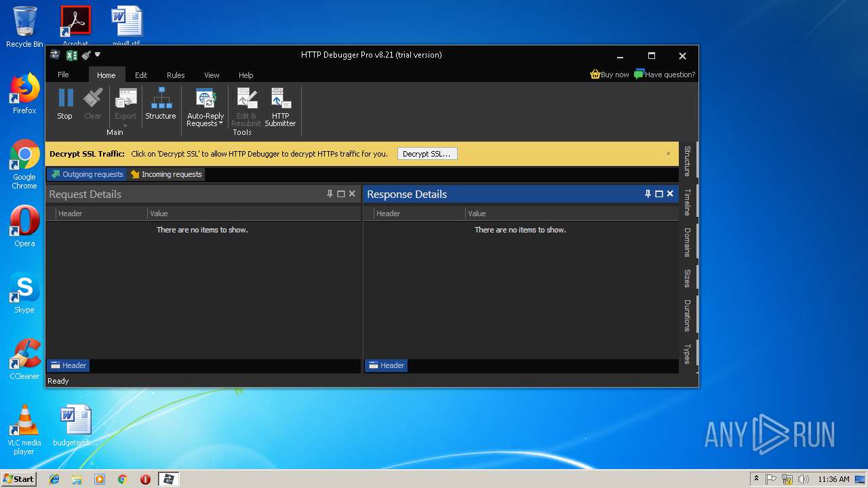Open the Timeline side panel tab
Viewport: 868px width, 488px height.
(688, 202)
